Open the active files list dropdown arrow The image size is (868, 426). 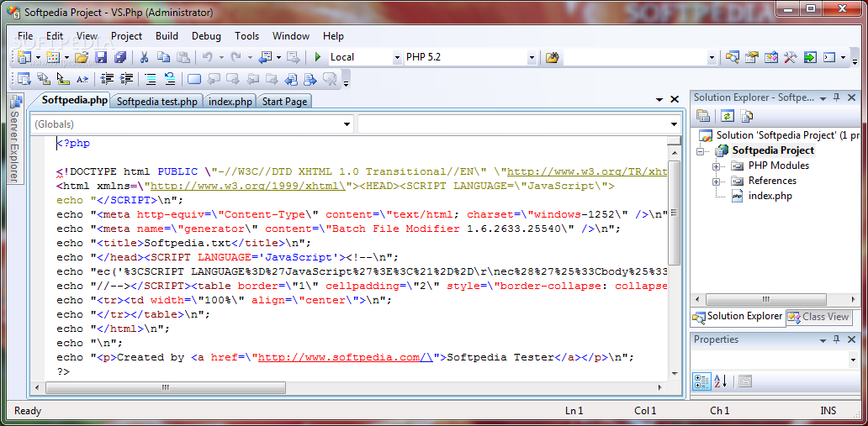pyautogui.click(x=659, y=100)
